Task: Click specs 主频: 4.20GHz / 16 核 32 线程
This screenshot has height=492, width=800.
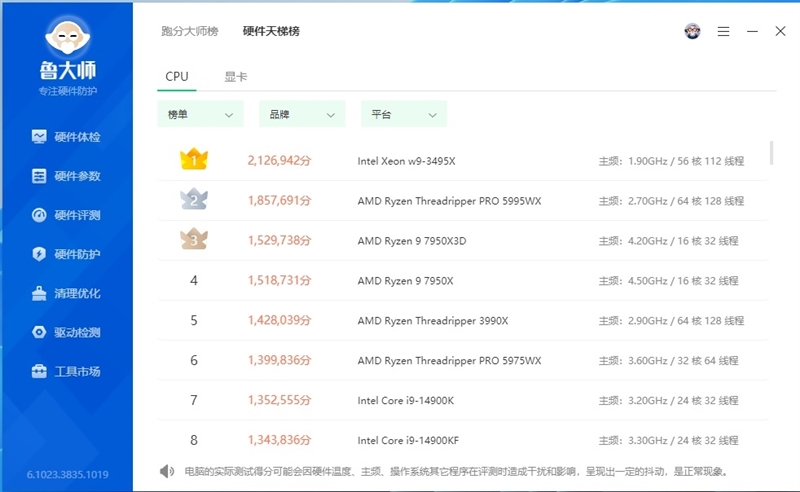Action: [668, 241]
